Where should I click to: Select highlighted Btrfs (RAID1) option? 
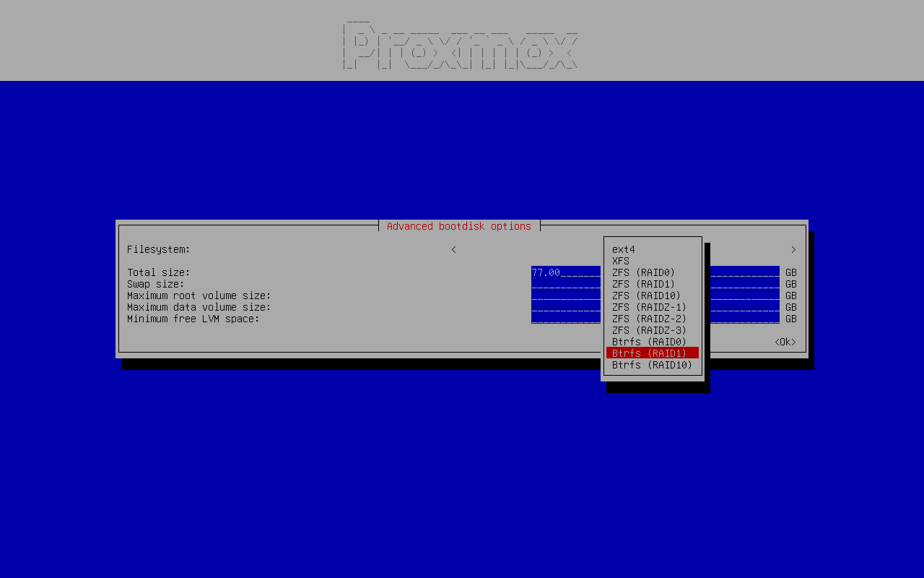pyautogui.click(x=653, y=353)
